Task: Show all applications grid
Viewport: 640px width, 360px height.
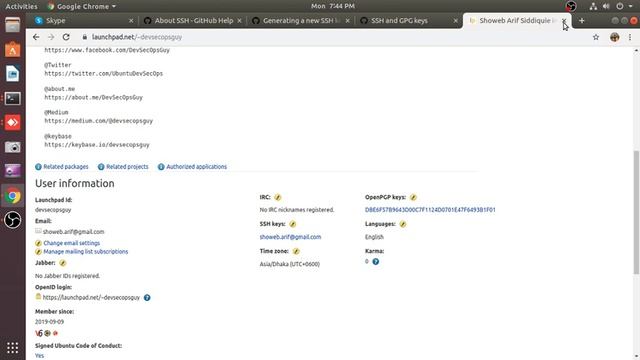Action: [x=12, y=348]
